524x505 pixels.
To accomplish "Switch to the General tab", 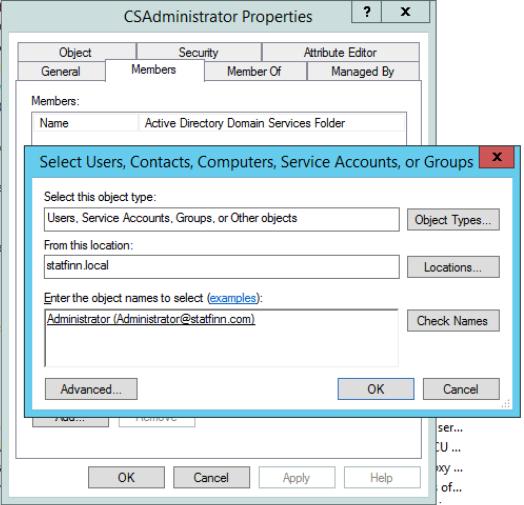I will tap(61, 71).
